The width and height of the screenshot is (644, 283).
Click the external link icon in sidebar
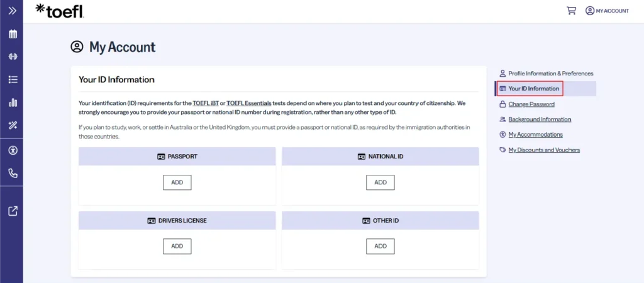click(x=13, y=211)
